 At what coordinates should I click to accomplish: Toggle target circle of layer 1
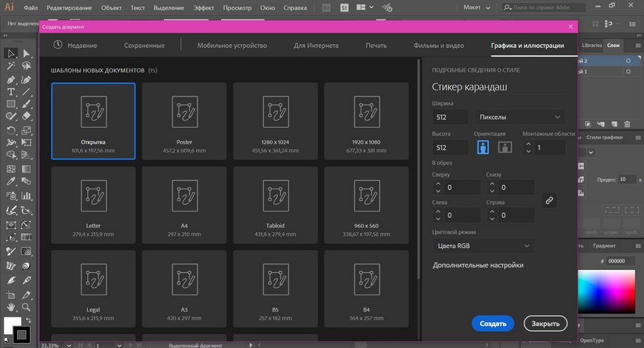[x=628, y=71]
